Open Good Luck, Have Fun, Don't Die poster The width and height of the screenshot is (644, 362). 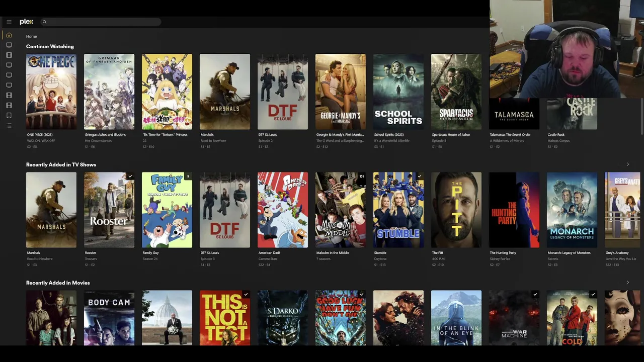click(341, 318)
